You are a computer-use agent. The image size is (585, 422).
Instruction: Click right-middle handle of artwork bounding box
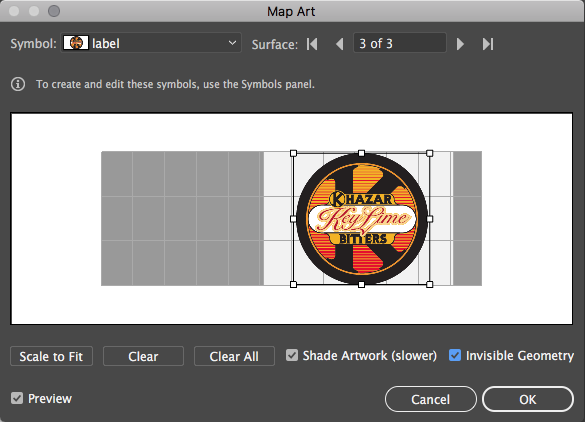[429, 219]
